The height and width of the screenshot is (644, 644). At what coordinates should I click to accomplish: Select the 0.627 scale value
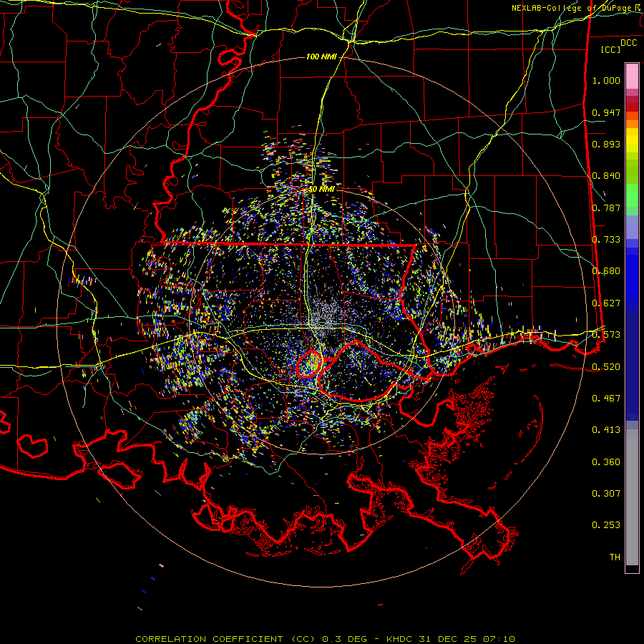pos(606,303)
